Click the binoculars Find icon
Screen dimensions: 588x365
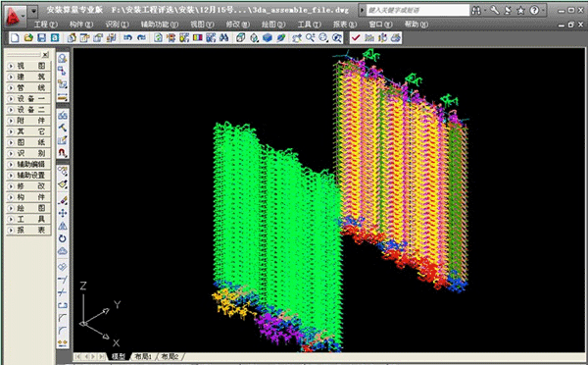pos(223,37)
